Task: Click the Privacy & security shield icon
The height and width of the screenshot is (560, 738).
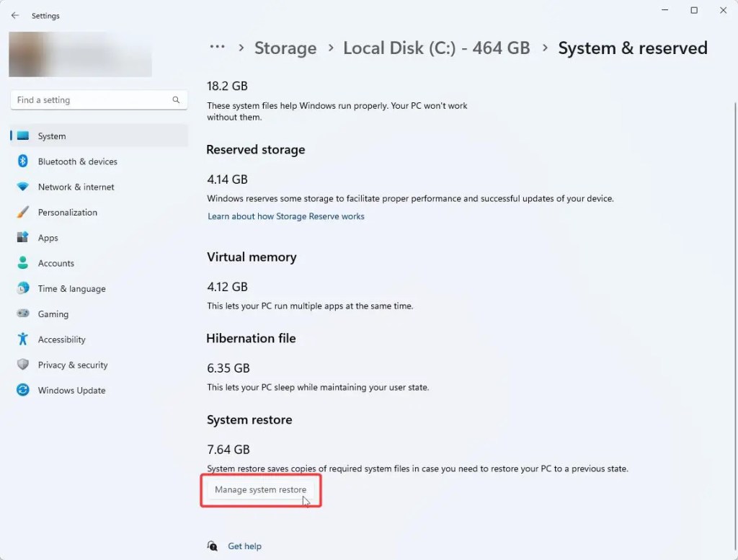Action: click(22, 365)
